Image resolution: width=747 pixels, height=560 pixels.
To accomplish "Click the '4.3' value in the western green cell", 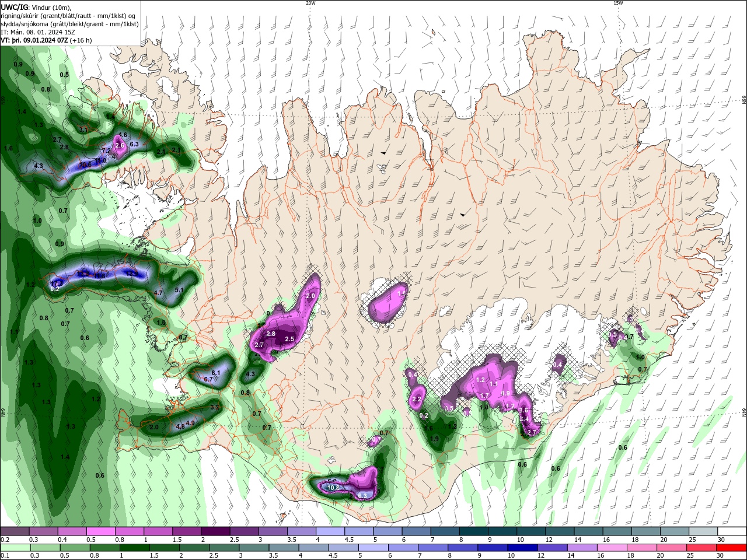I will pos(251,374).
